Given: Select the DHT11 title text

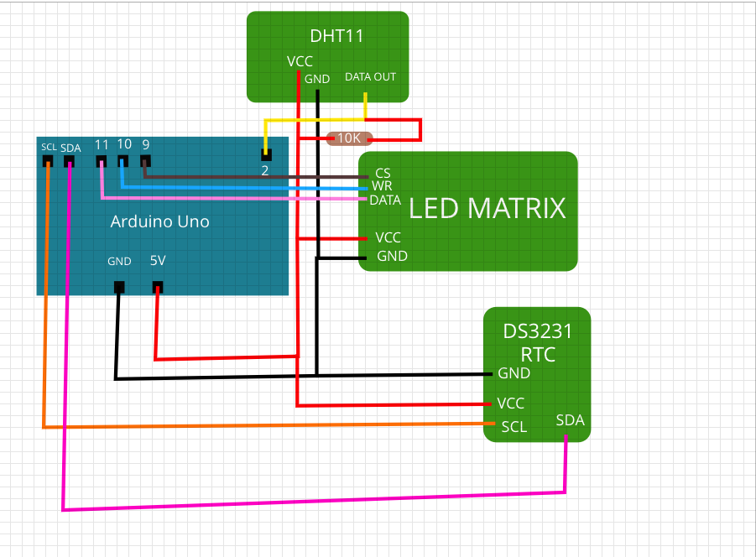Looking at the screenshot, I should click(336, 36).
